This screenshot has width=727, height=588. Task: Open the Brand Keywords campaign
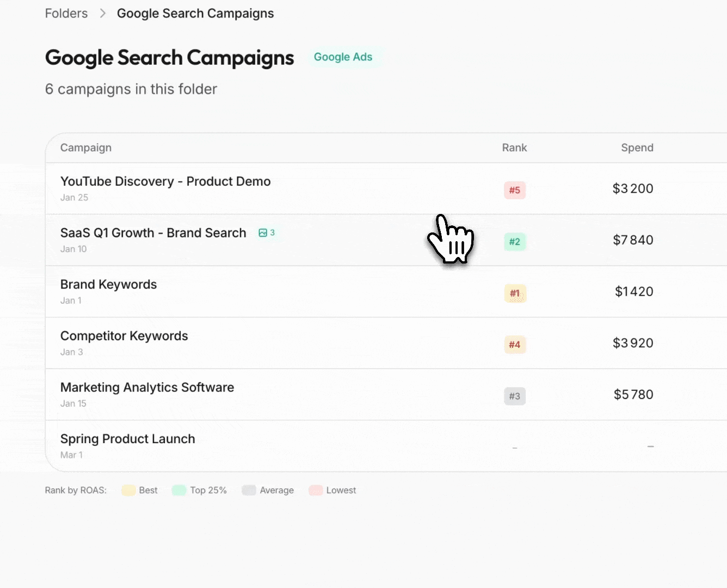tap(108, 284)
